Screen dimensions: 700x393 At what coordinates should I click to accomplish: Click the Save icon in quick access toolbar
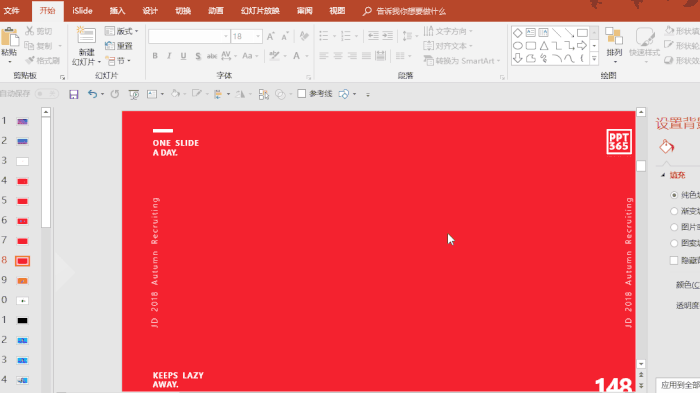[74, 94]
